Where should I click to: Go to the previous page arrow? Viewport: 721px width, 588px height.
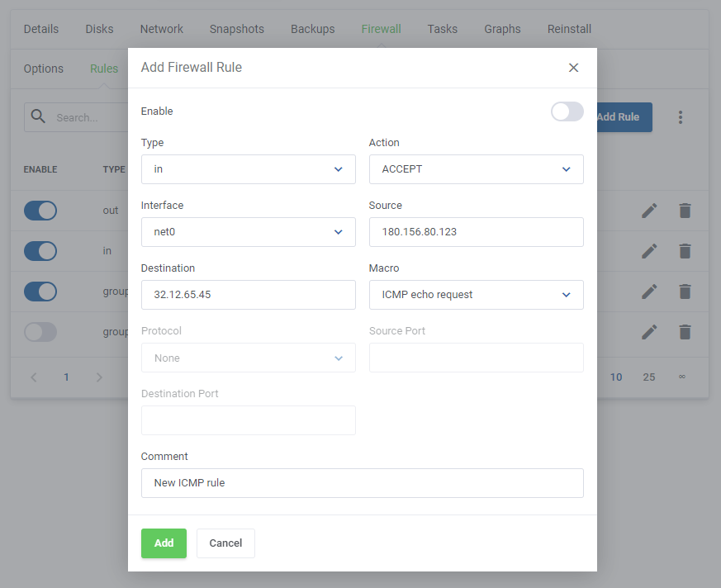[34, 377]
